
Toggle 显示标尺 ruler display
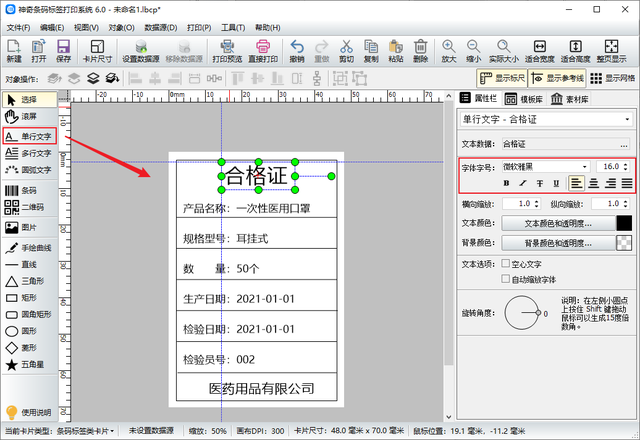502,78
